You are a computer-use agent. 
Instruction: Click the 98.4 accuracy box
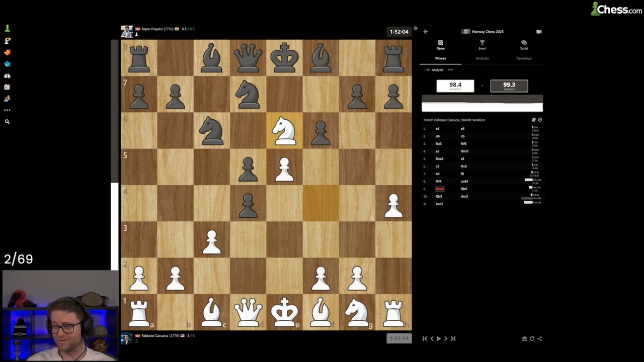455,86
